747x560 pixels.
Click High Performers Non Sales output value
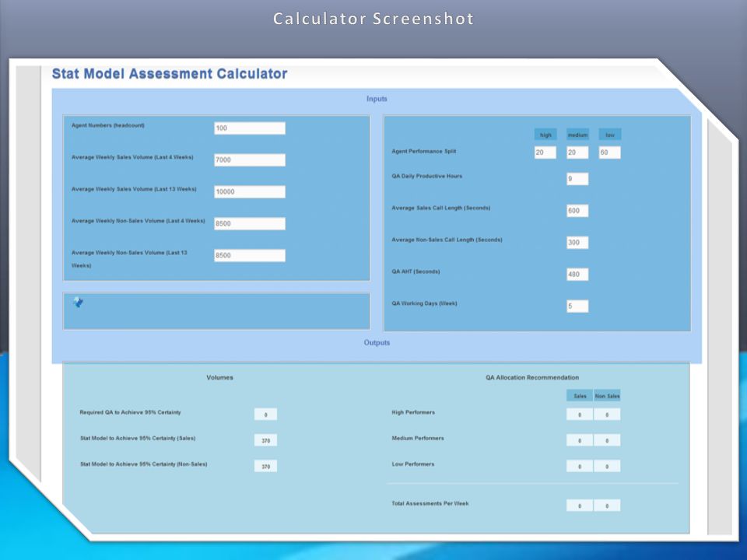coord(607,415)
